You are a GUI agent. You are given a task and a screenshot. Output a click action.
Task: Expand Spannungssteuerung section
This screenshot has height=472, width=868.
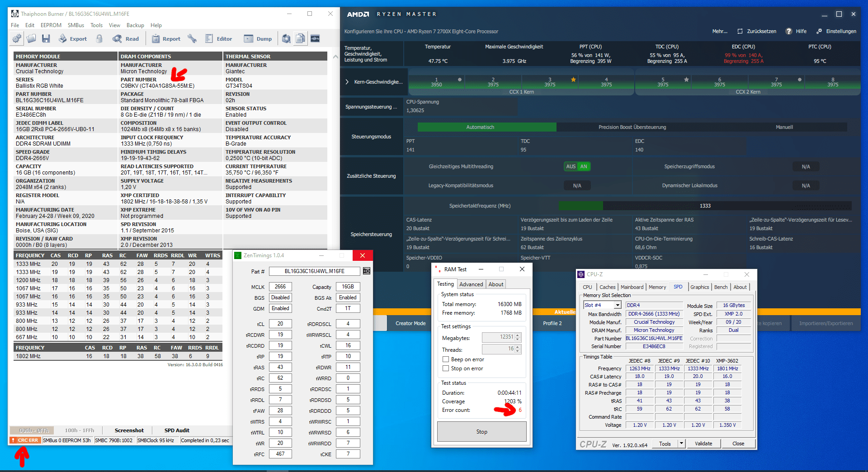pyautogui.click(x=371, y=107)
